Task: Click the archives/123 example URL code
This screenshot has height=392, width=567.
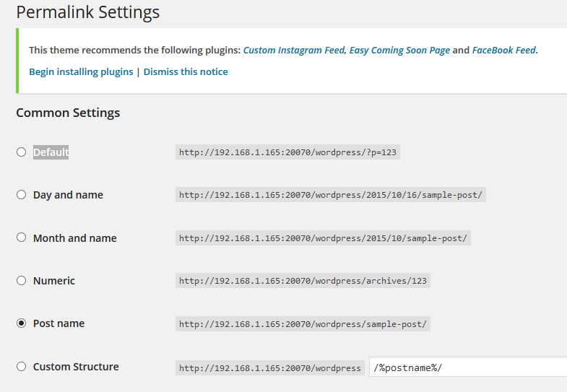Action: (303, 281)
